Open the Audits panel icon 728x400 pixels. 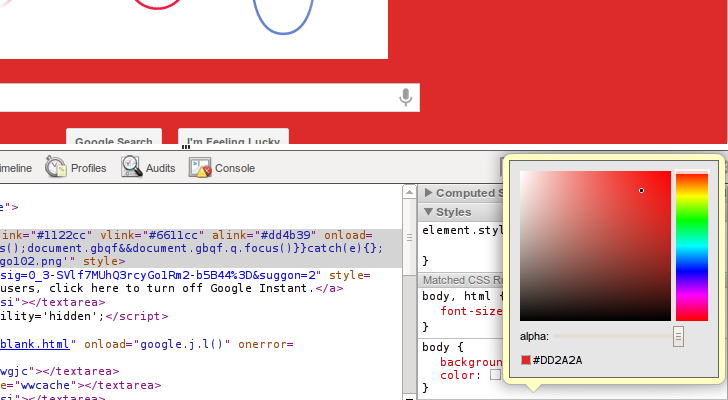point(132,168)
